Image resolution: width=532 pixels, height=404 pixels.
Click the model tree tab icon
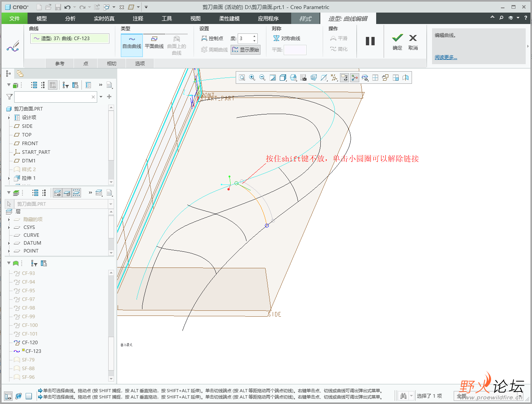tap(8, 74)
